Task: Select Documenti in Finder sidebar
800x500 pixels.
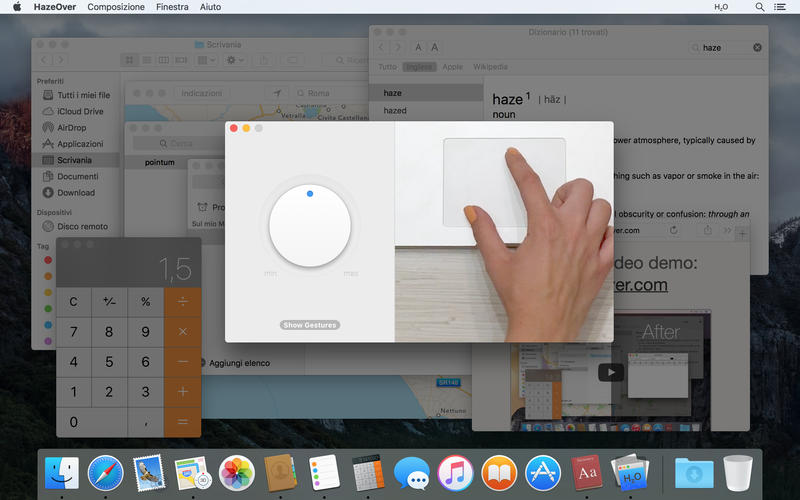Action: [70, 177]
